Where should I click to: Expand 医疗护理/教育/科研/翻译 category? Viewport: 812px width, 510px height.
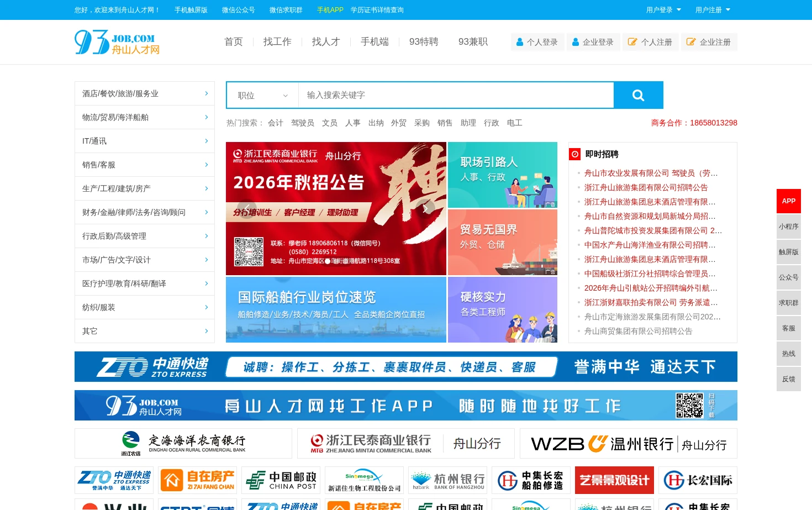point(145,283)
